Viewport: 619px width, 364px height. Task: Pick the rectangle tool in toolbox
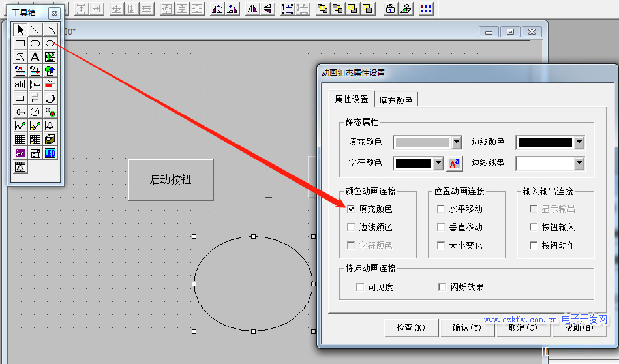click(x=20, y=44)
